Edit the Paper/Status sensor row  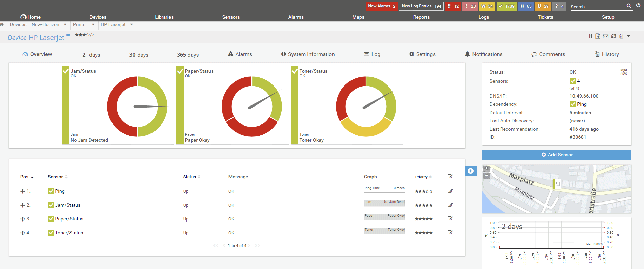tap(450, 218)
